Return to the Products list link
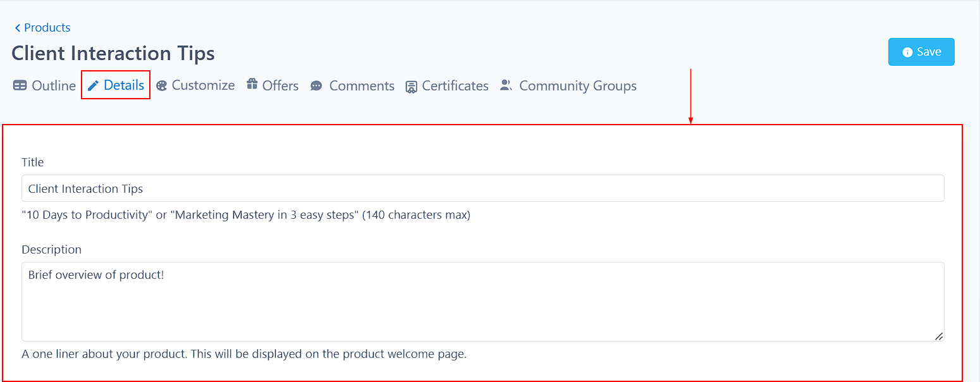Image resolution: width=980 pixels, height=382 pixels. (47, 28)
